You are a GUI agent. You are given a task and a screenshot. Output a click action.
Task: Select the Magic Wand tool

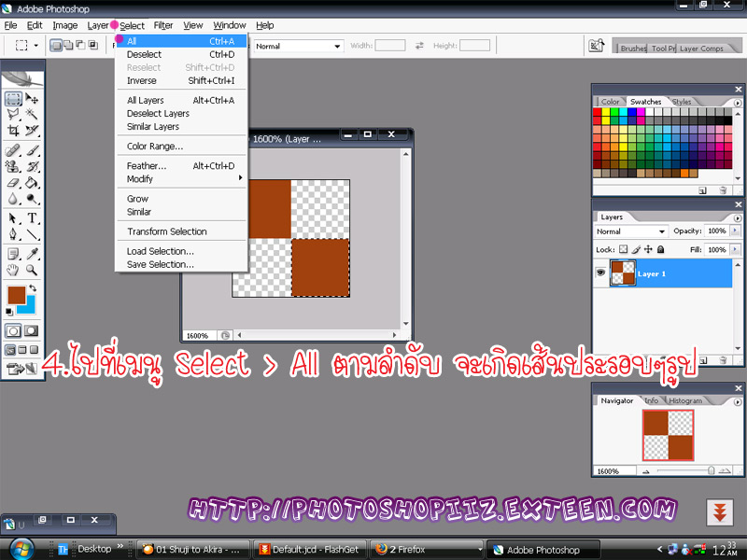pyautogui.click(x=32, y=114)
